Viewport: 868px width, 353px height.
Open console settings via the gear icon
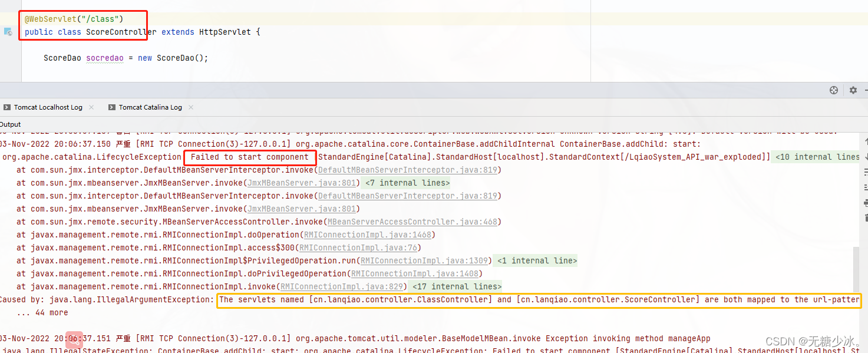click(853, 90)
